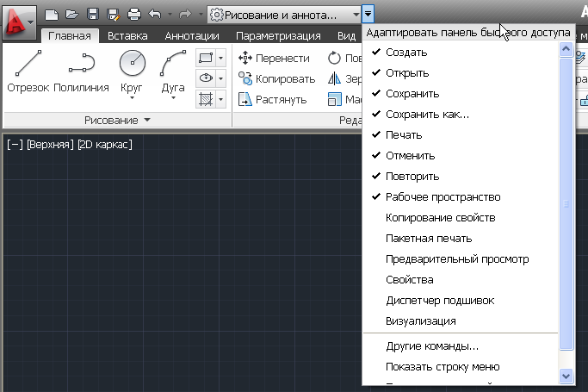The height and width of the screenshot is (392, 588).
Task: Open the AutoCAD application menu button
Action: coord(20,22)
